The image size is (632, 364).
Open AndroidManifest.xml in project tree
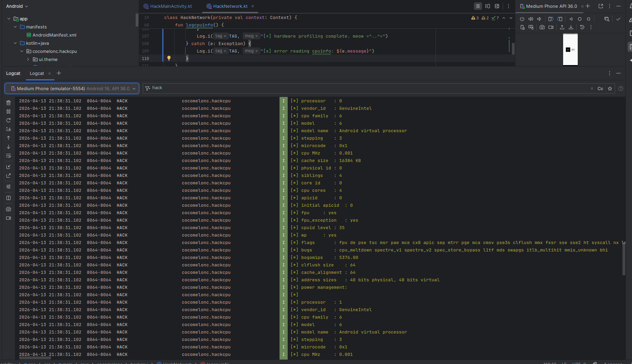(x=54, y=35)
